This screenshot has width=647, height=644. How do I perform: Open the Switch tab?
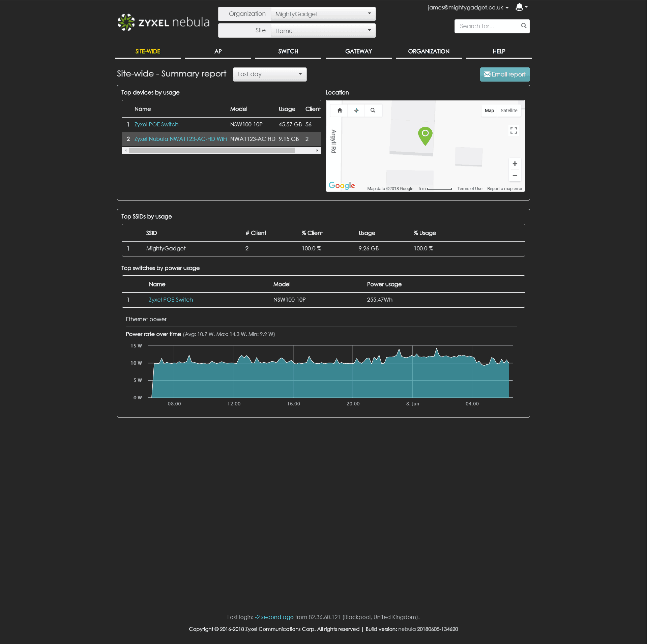(288, 52)
